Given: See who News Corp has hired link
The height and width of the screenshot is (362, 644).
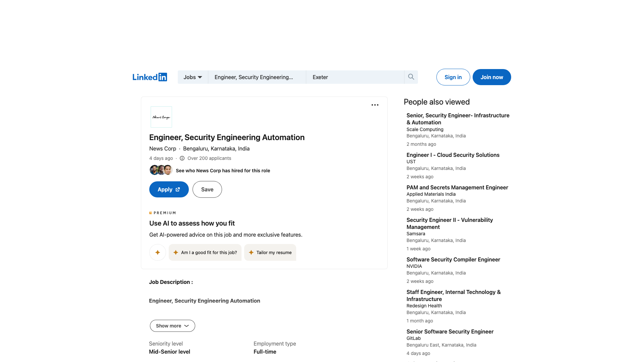Looking at the screenshot, I should coord(223,171).
